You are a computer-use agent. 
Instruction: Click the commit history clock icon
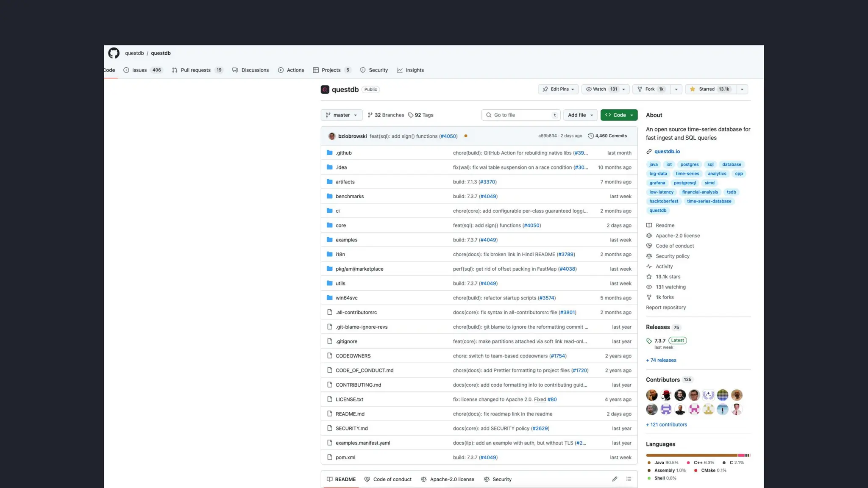[x=591, y=136]
